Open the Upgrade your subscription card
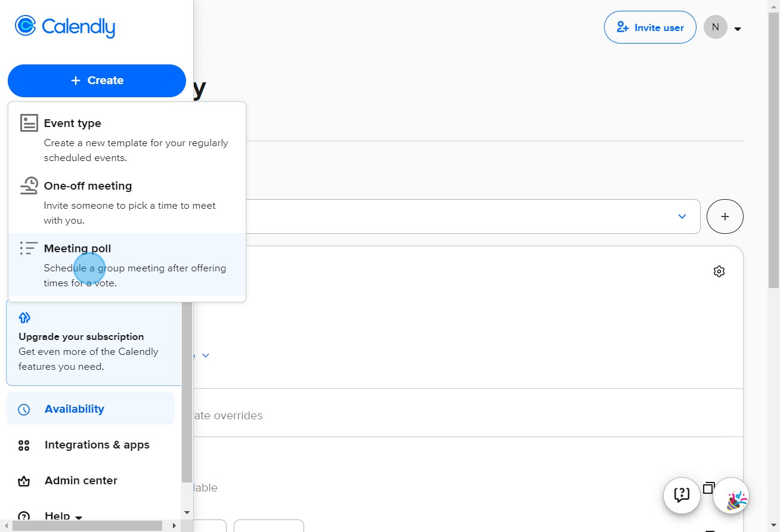 click(94, 342)
